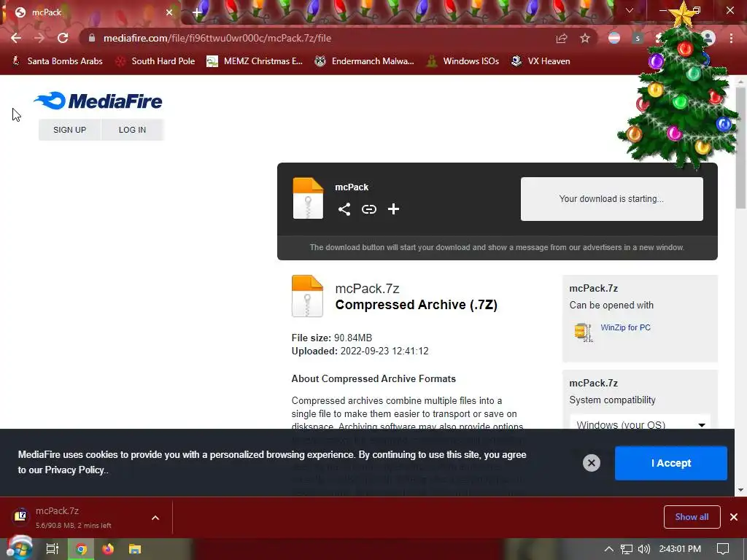Open File Explorer from the taskbar
Screen dimensions: 747x560
click(135, 549)
